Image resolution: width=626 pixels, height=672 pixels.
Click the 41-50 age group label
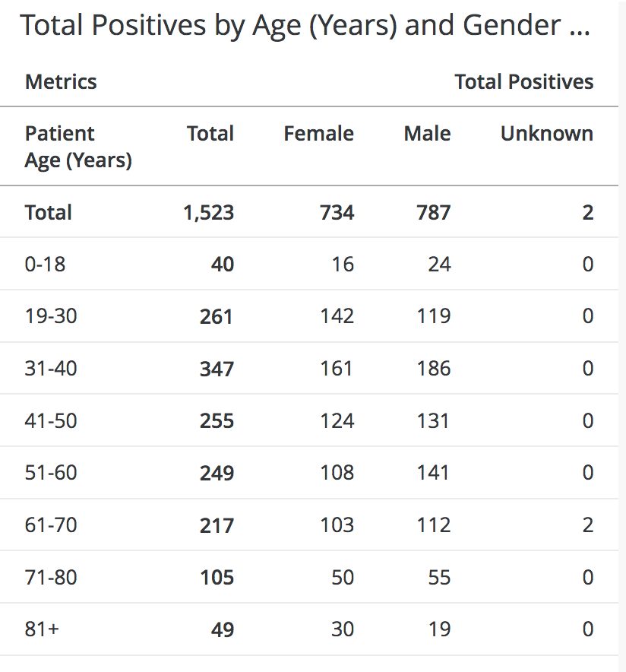51,420
